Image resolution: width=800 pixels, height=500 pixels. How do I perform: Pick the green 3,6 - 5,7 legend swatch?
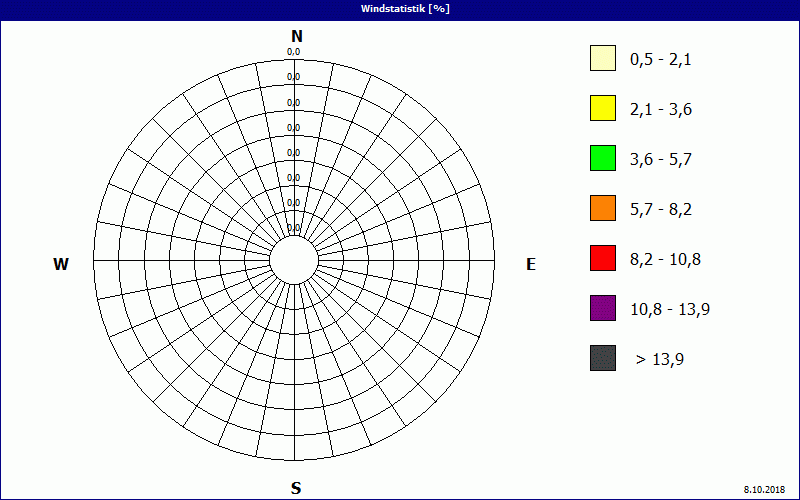click(602, 159)
